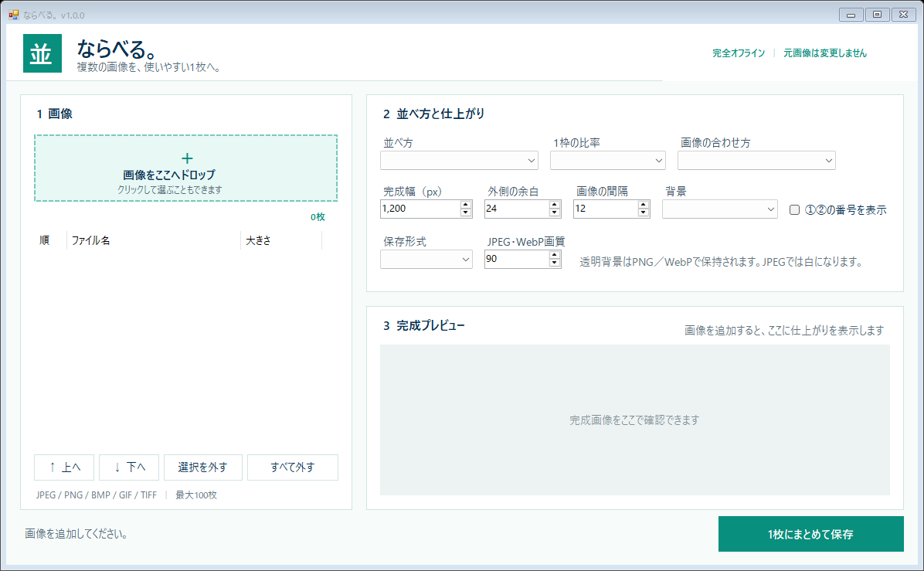Decrease 外側の余白 with the down arrow

tap(555, 212)
